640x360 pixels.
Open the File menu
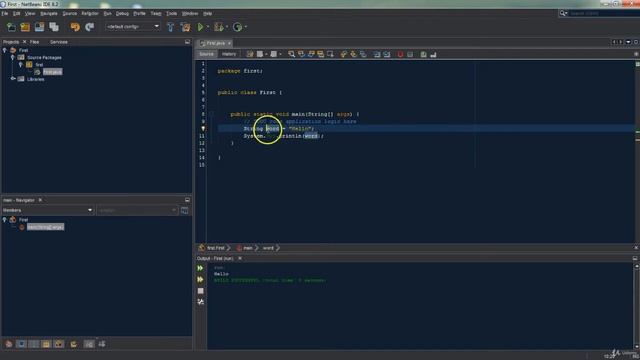[4, 13]
